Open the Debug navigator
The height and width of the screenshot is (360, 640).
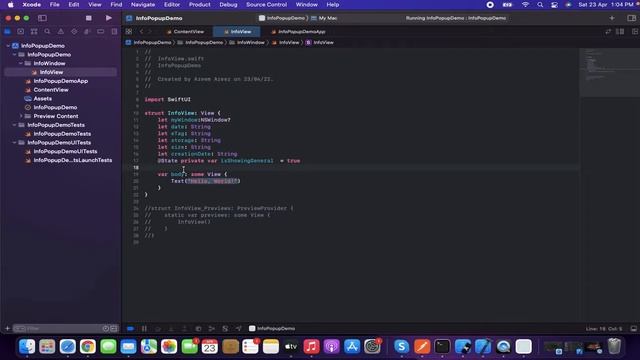point(87,31)
